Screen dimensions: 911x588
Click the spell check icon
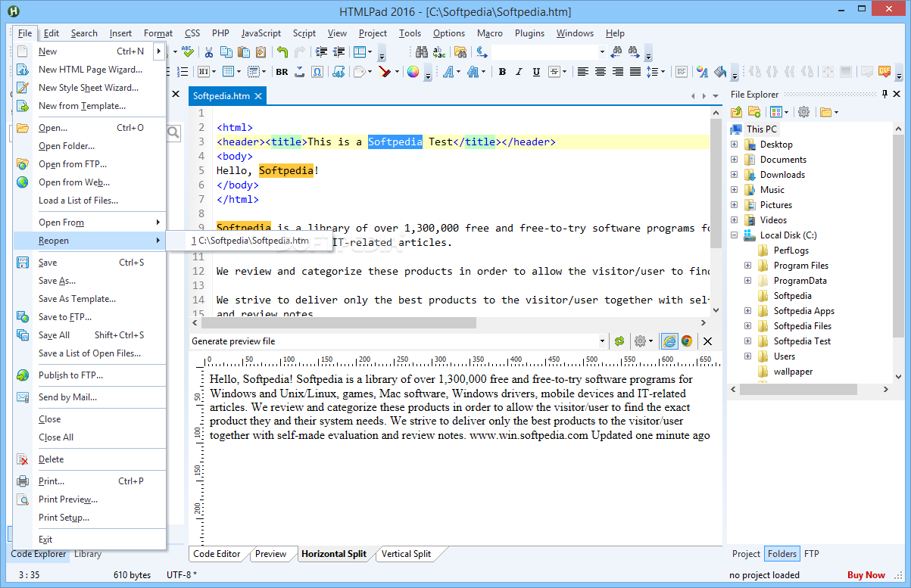(x=187, y=52)
